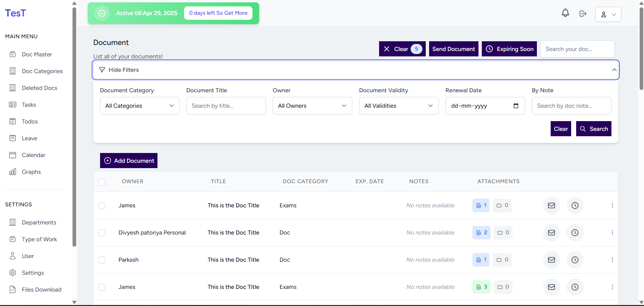
Task: Check the Parkash row checkbox
Action: [102, 260]
